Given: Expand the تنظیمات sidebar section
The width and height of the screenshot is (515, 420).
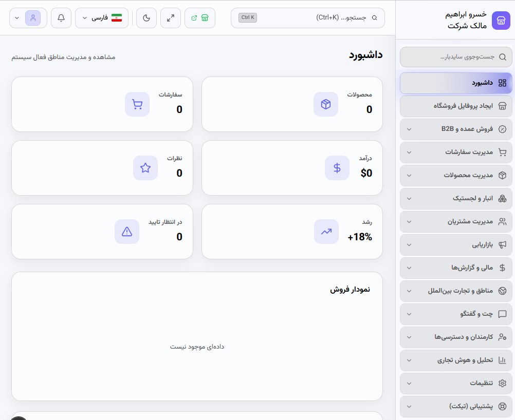Looking at the screenshot, I should [x=456, y=383].
